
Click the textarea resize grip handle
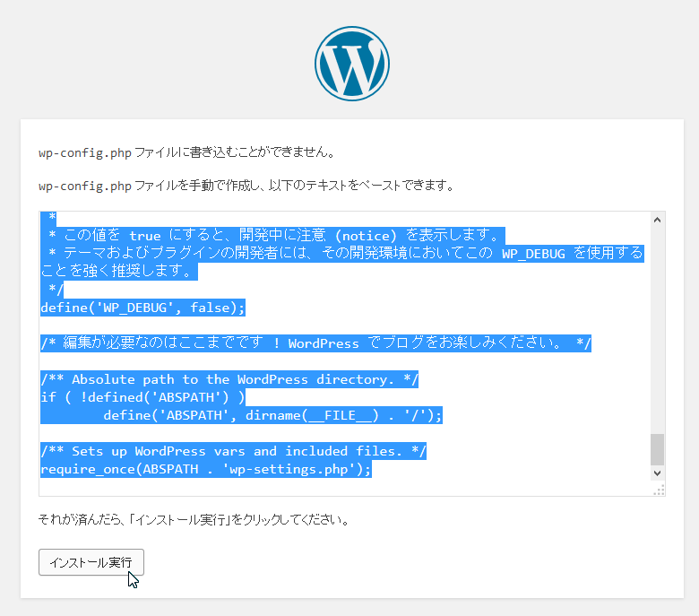click(659, 490)
